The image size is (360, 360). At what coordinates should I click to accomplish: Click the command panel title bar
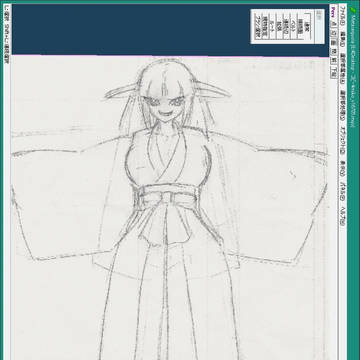(x=320, y=26)
